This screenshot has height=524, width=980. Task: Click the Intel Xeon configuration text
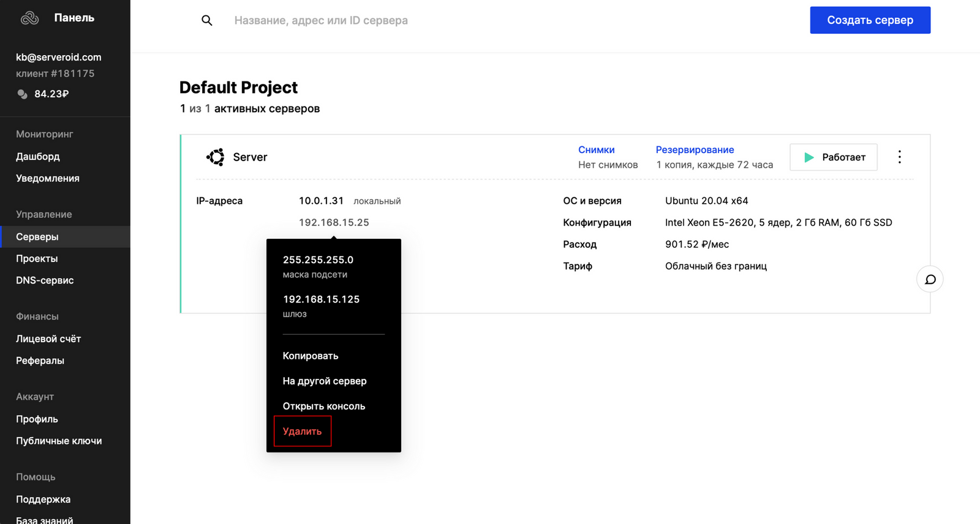(x=778, y=222)
